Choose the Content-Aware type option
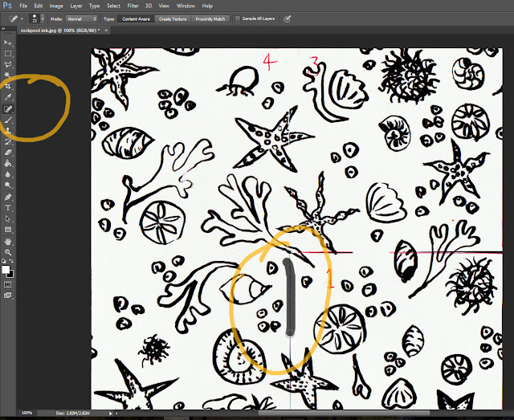The height and width of the screenshot is (420, 514). (x=136, y=19)
